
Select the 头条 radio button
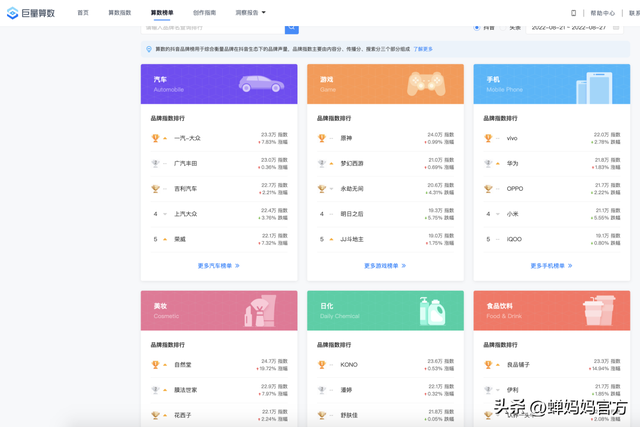pyautogui.click(x=503, y=28)
